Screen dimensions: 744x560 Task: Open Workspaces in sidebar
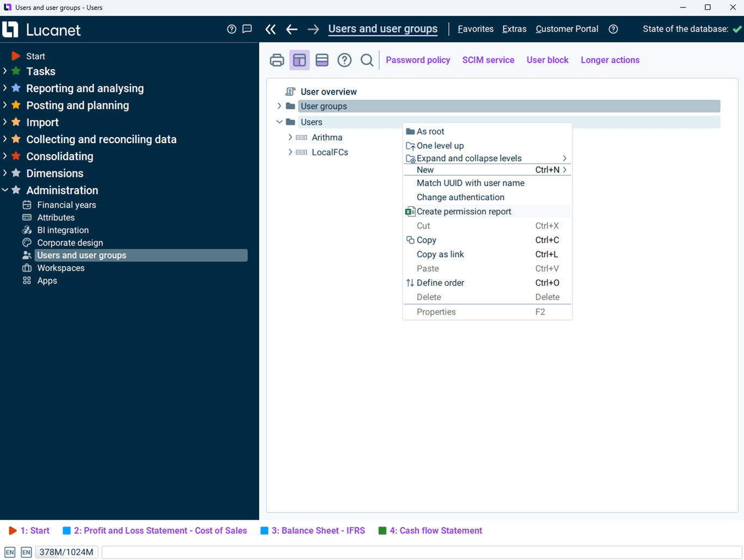[60, 268]
